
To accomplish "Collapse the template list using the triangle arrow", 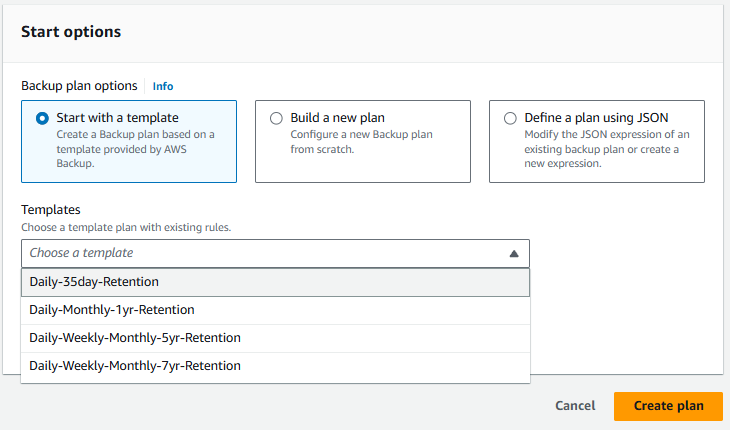I will [514, 254].
